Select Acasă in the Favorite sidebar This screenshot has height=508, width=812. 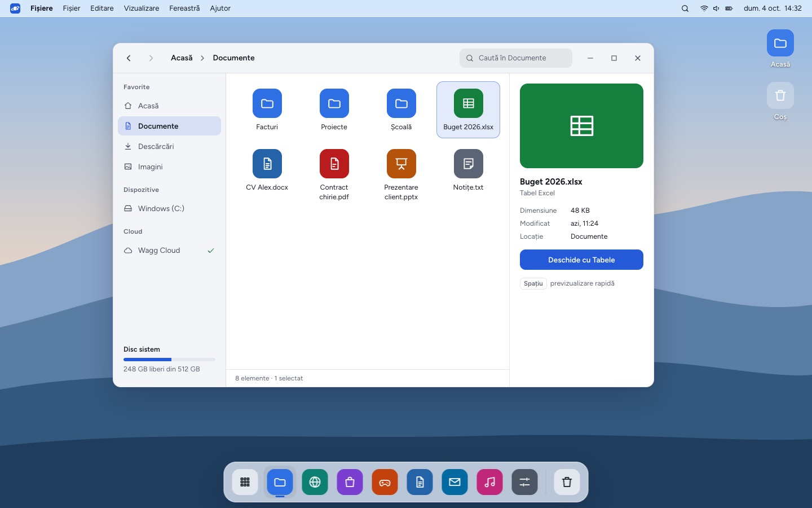tap(169, 106)
